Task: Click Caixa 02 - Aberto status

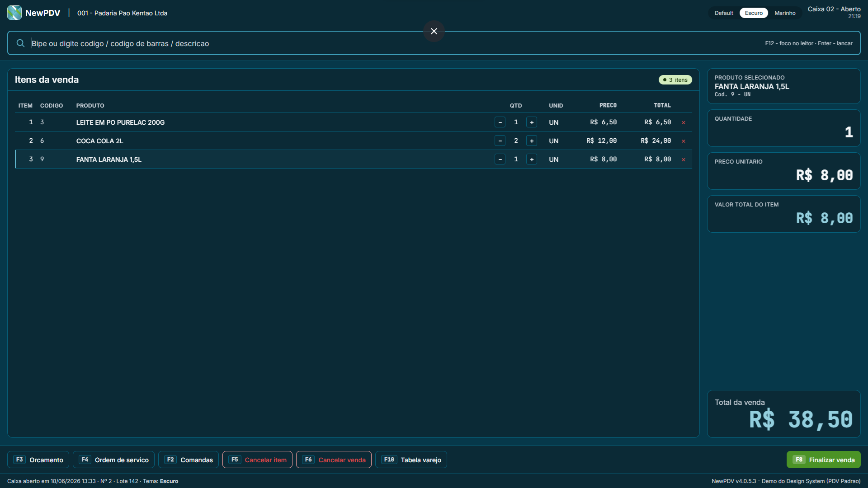Action: click(834, 9)
